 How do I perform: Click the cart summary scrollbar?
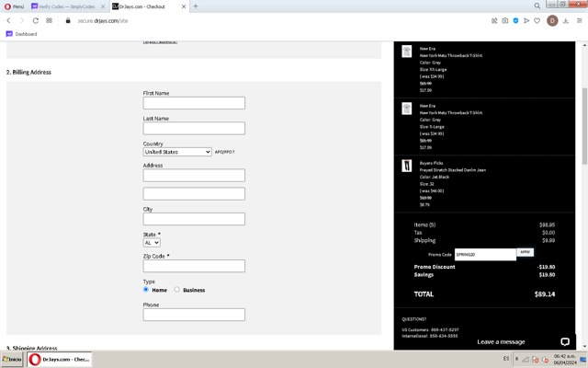pyautogui.click(x=584, y=126)
